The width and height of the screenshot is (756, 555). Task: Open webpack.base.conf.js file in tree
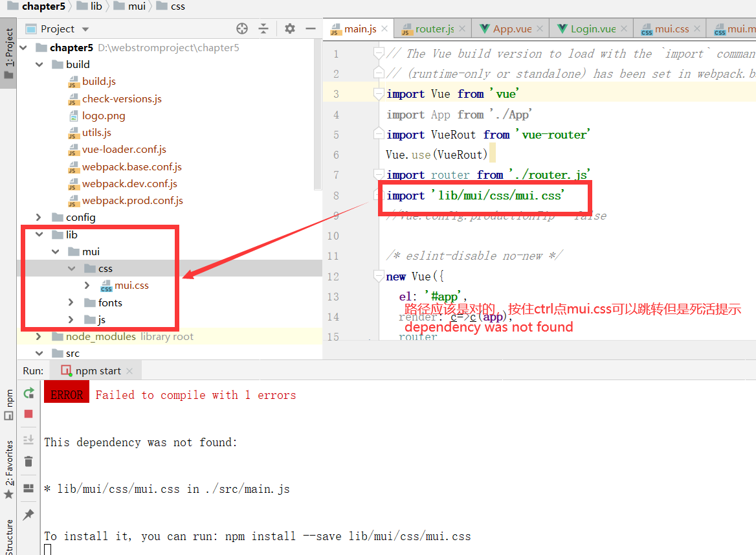tap(131, 167)
